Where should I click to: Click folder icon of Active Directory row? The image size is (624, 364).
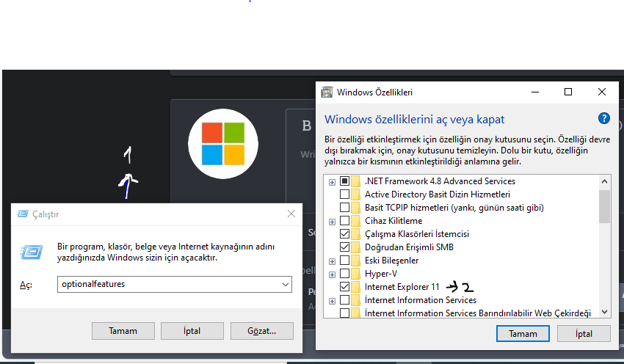point(356,194)
